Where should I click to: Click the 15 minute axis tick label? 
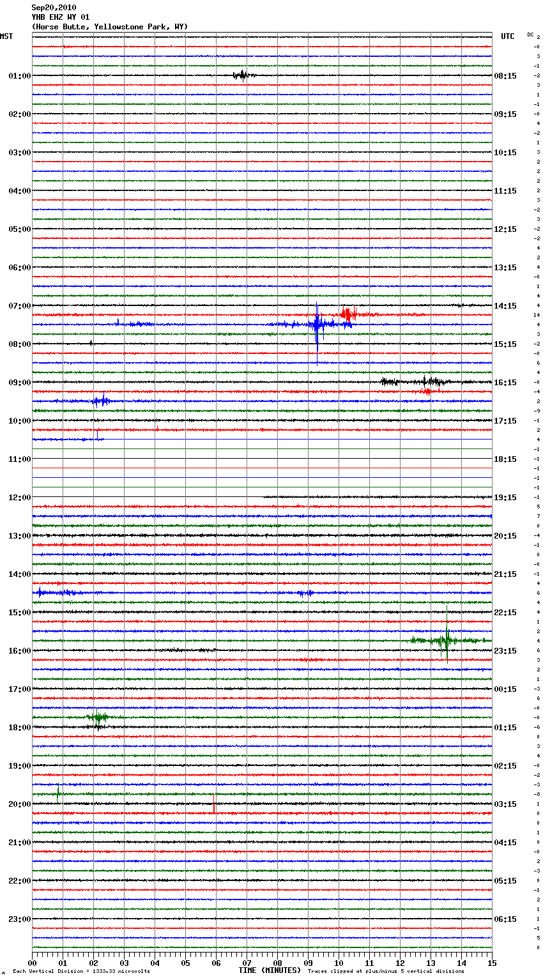coord(492,963)
